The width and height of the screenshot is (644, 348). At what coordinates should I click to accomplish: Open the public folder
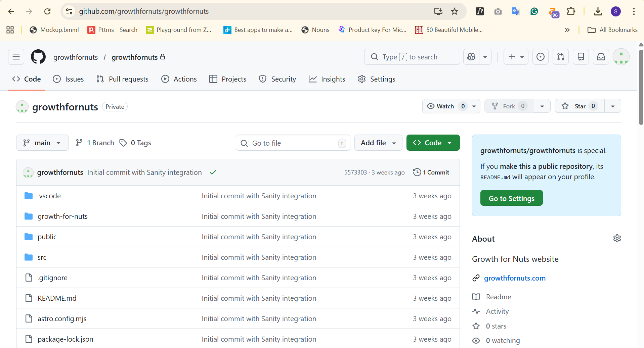click(x=47, y=237)
